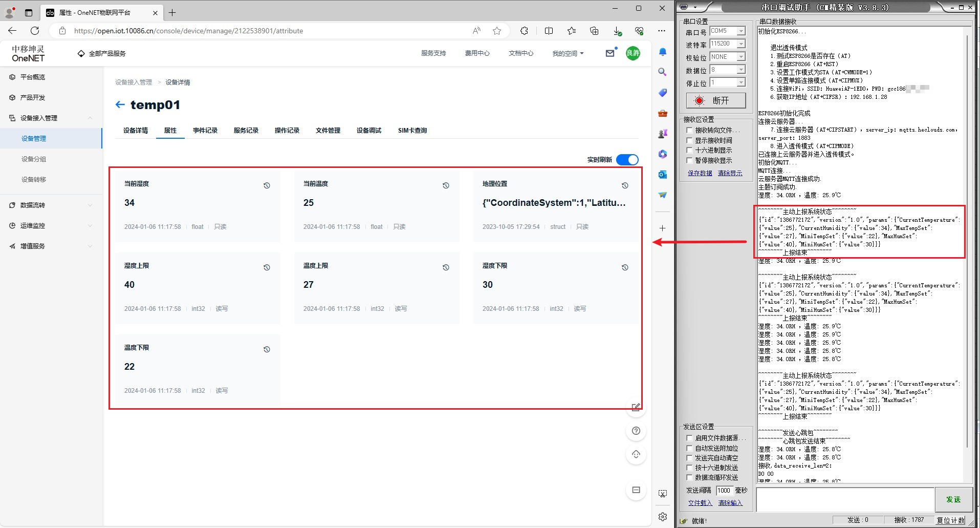Open Edge sidebar settings gear
980x528 pixels.
tap(663, 517)
